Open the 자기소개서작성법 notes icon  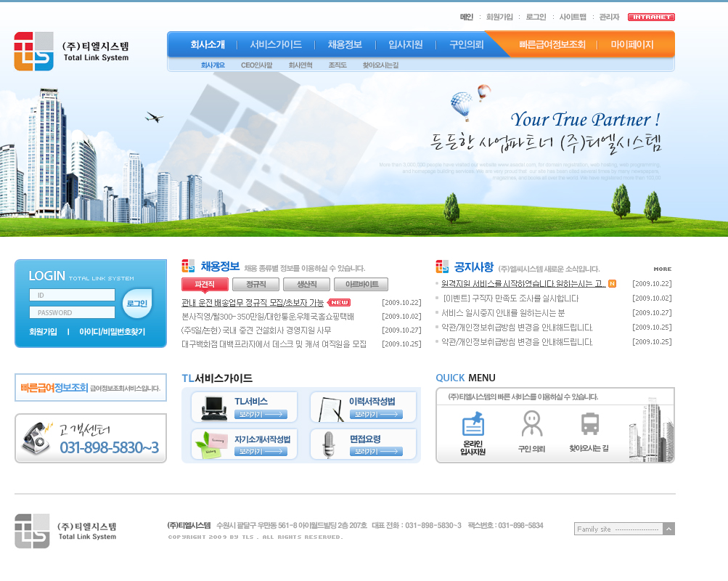click(x=212, y=444)
